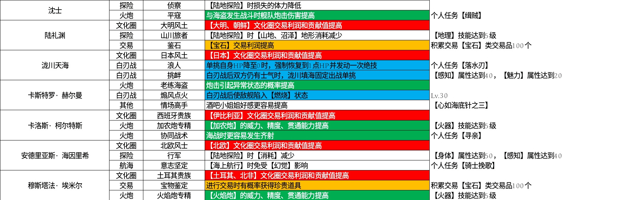644x200 pixels.
Task: Click the skill name 情场高手
Action: pos(174,105)
